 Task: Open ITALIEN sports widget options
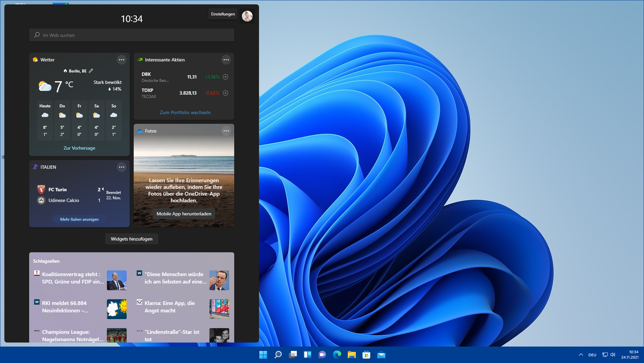point(121,167)
